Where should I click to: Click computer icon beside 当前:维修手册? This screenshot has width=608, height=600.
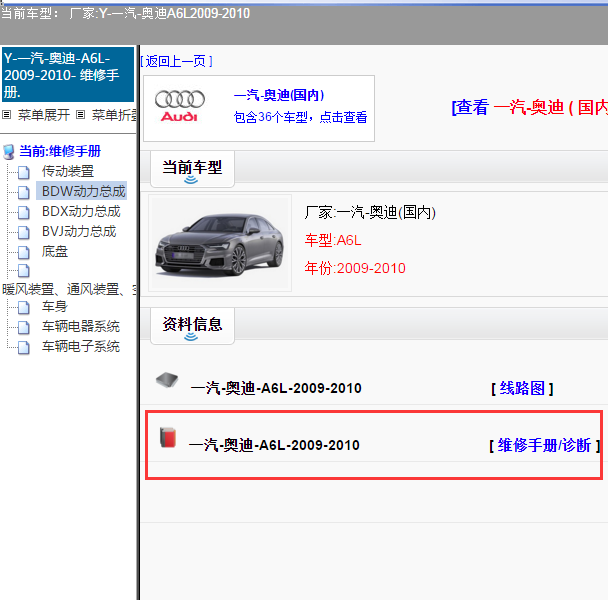point(9,152)
